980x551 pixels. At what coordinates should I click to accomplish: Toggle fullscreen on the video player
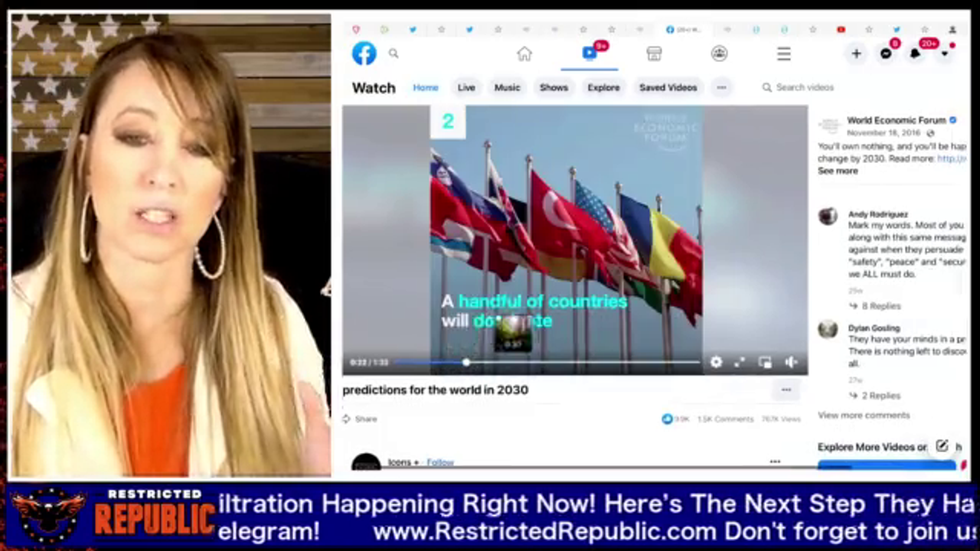740,362
